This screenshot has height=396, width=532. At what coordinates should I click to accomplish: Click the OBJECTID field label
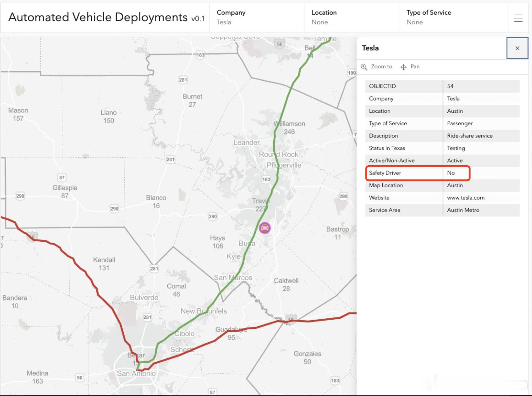click(382, 86)
